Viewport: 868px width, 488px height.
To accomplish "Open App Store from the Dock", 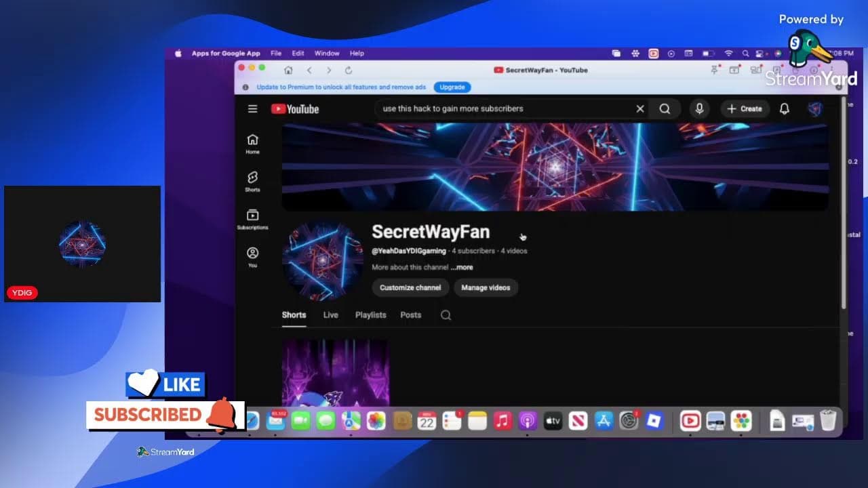I will [604, 420].
